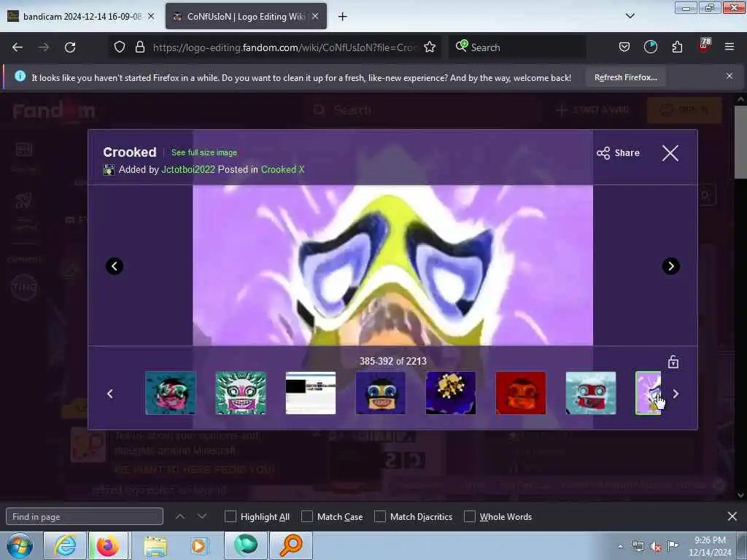Image resolution: width=747 pixels, height=560 pixels.
Task: Bookmark this page with the star icon
Action: click(x=429, y=47)
